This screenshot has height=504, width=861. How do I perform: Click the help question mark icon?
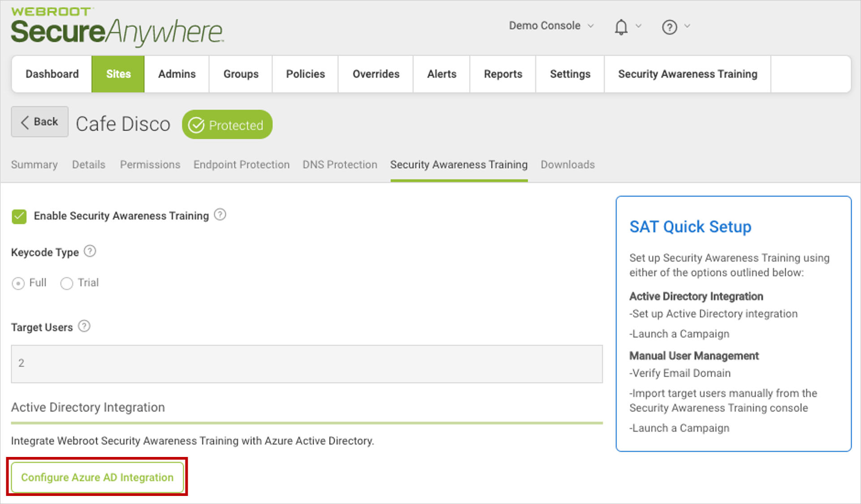pyautogui.click(x=669, y=26)
